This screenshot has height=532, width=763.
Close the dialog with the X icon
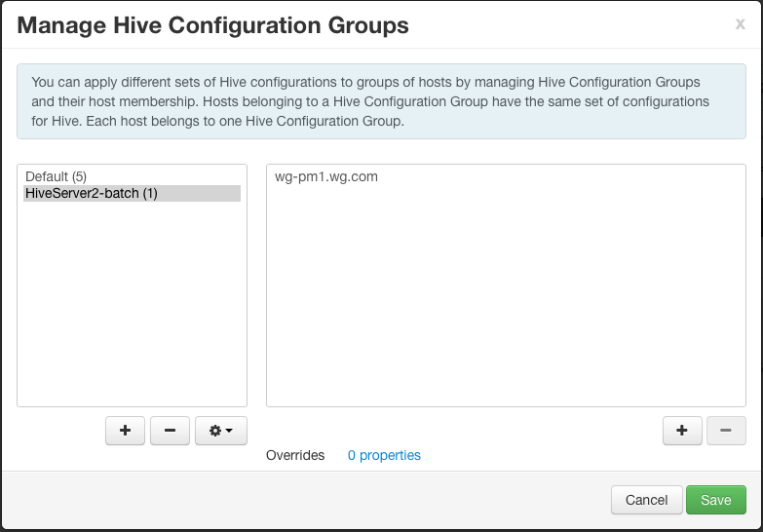pyautogui.click(x=741, y=23)
